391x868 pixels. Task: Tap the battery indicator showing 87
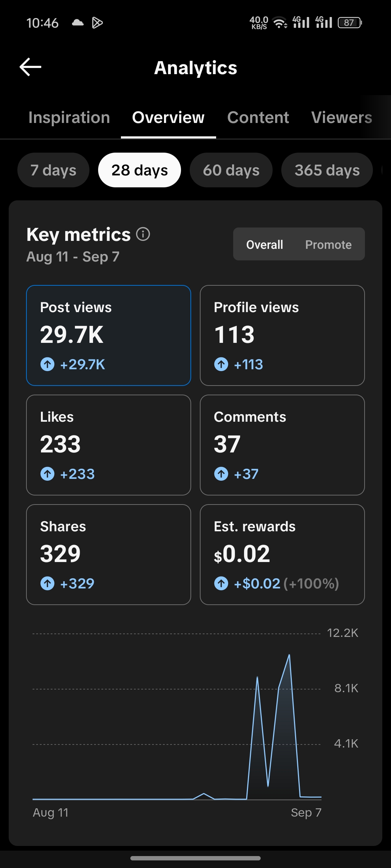350,23
